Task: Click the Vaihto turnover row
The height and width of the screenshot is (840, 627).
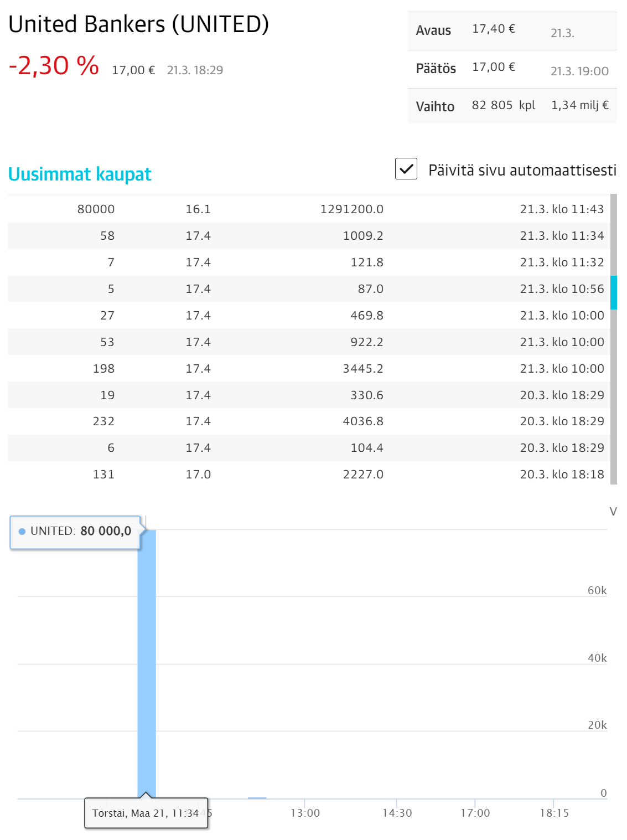Action: [512, 106]
